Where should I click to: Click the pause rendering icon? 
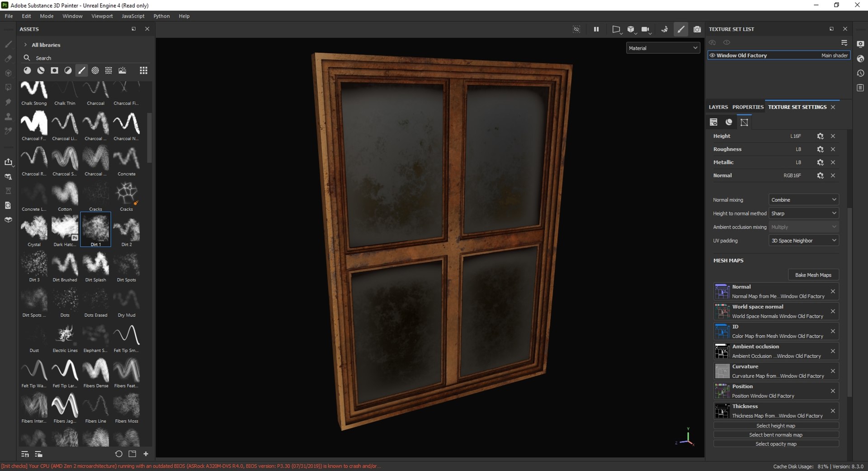(x=596, y=29)
